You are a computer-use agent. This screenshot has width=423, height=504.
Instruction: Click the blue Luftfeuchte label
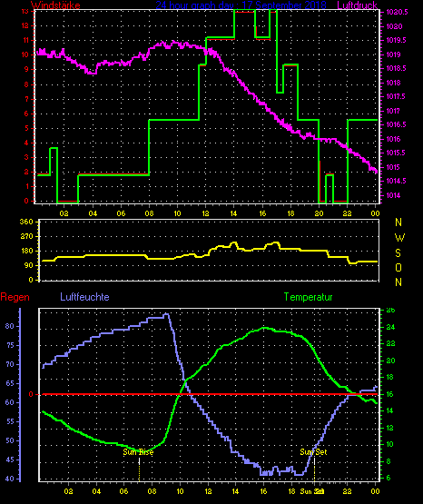84,297
